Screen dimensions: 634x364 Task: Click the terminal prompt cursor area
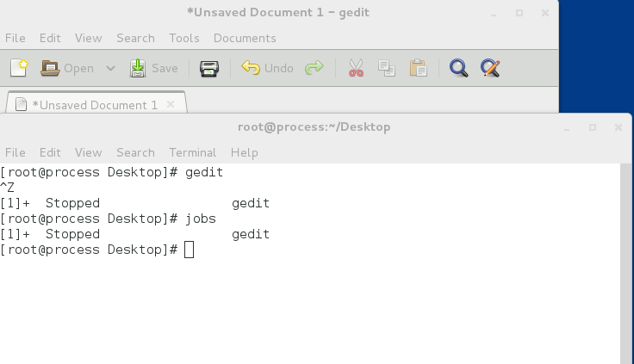pyautogui.click(x=189, y=250)
